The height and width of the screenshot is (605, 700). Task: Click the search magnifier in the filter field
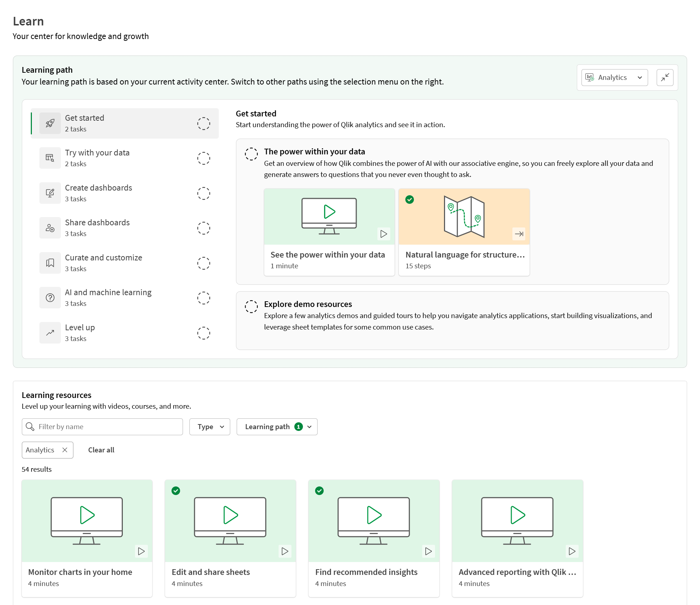point(30,427)
